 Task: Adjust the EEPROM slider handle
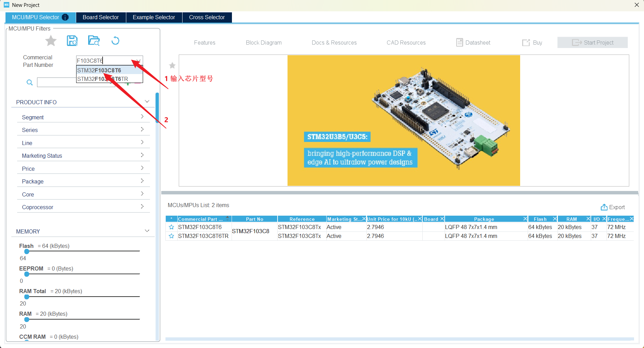click(27, 274)
